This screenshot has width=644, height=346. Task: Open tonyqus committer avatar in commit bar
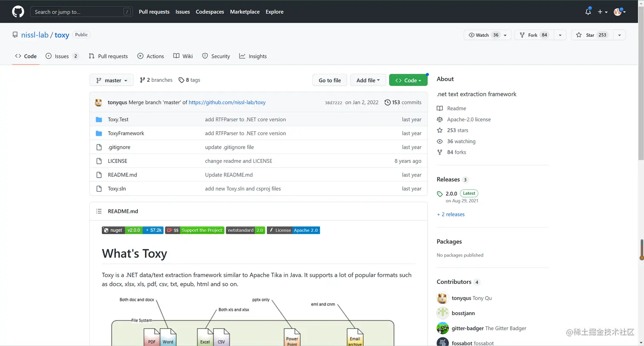point(99,102)
